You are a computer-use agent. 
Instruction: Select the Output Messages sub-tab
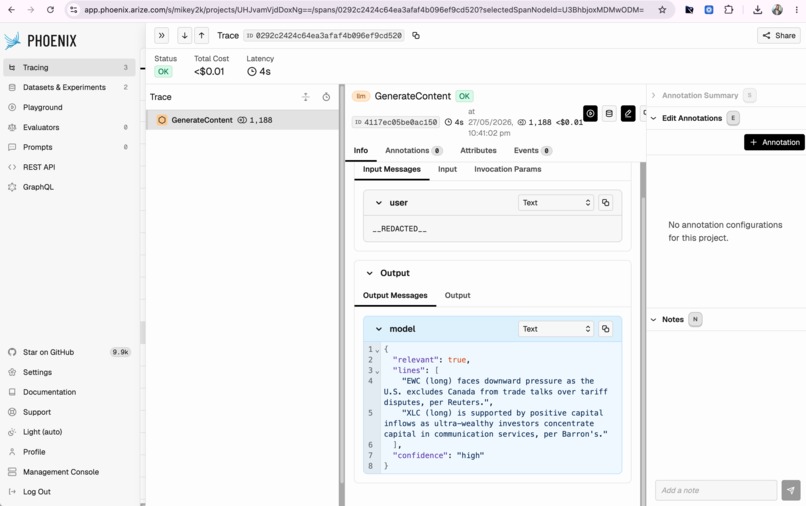click(x=395, y=295)
